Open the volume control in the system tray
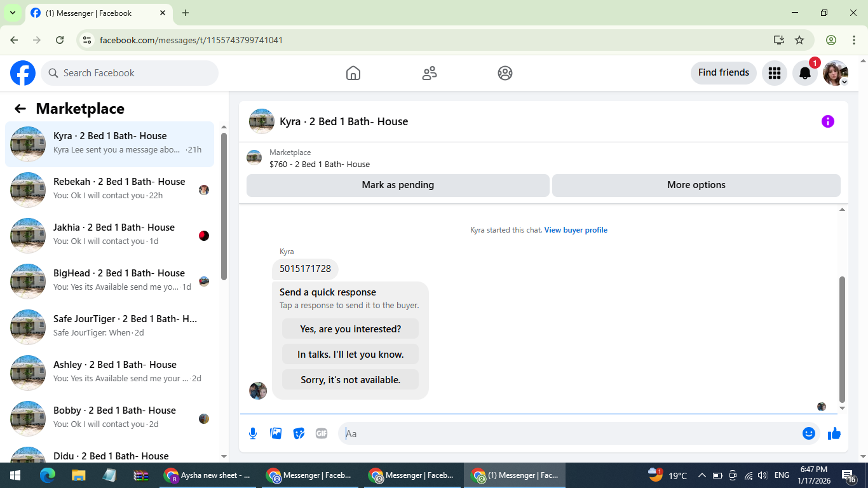Screen dimensions: 868x488 763,475
